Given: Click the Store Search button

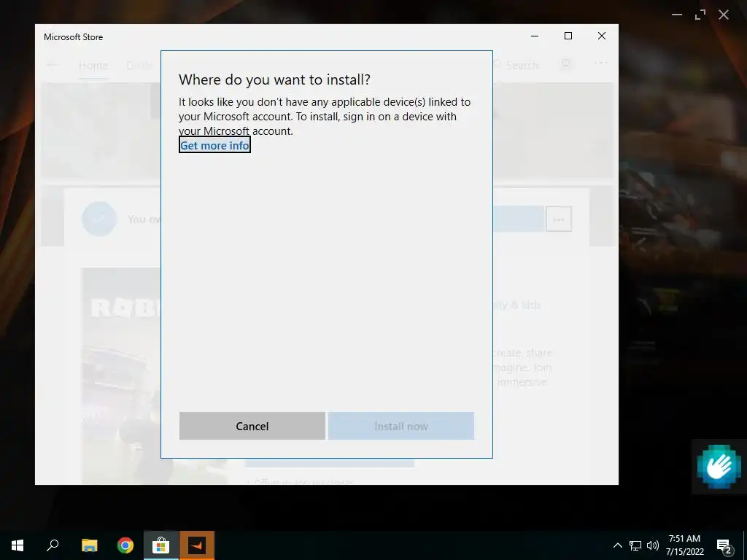Looking at the screenshot, I should (516, 64).
